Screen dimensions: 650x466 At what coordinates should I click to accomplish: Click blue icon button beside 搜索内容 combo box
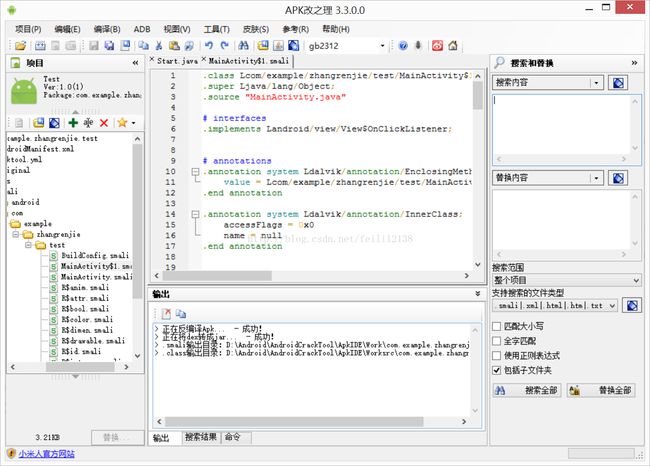click(x=618, y=83)
